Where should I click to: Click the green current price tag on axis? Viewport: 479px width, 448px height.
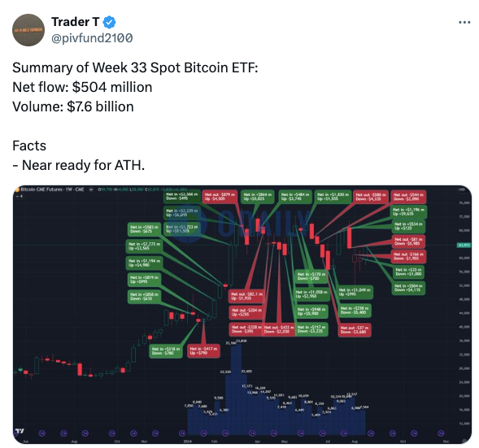point(464,245)
